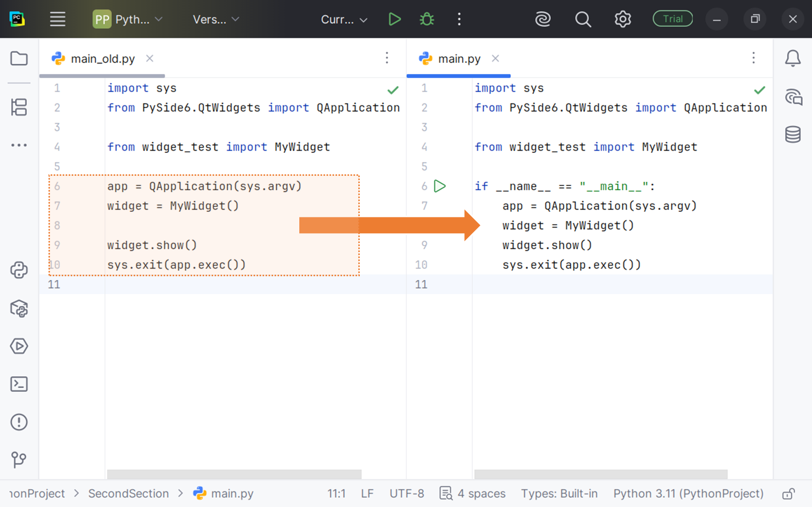Open the Notifications bell
This screenshot has width=812, height=507.
click(x=793, y=58)
